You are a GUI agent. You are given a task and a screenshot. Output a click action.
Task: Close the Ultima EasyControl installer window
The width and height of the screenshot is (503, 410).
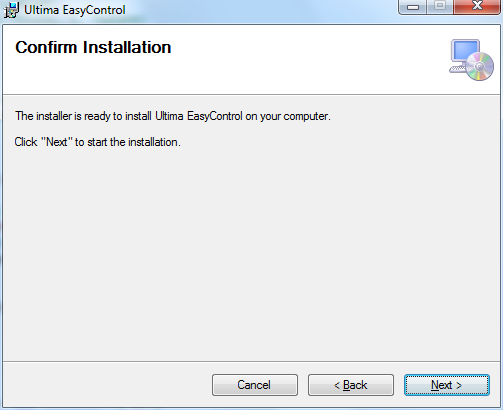click(x=477, y=7)
